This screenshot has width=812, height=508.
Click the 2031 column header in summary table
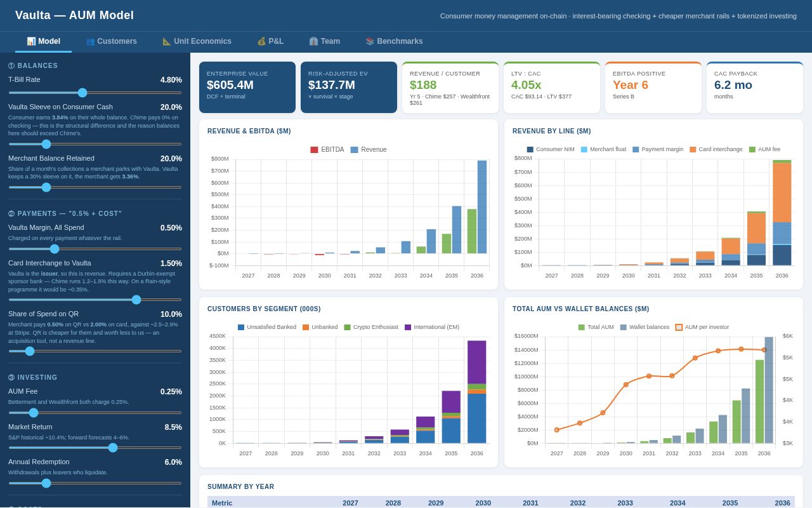[530, 503]
